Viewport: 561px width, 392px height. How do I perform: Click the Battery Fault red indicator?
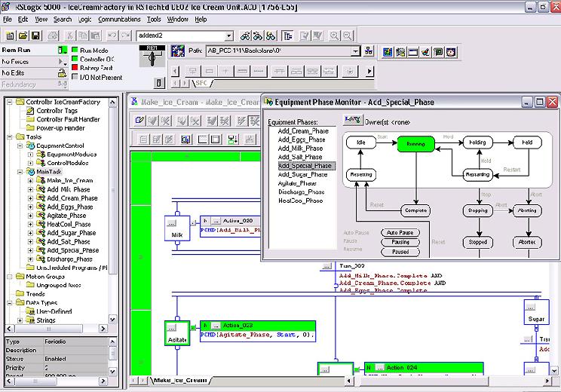(75, 68)
